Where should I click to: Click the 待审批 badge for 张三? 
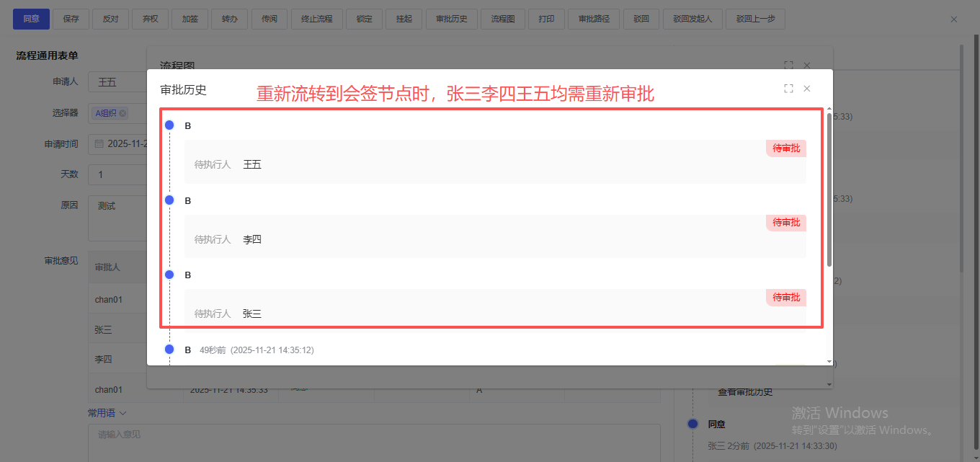point(786,298)
